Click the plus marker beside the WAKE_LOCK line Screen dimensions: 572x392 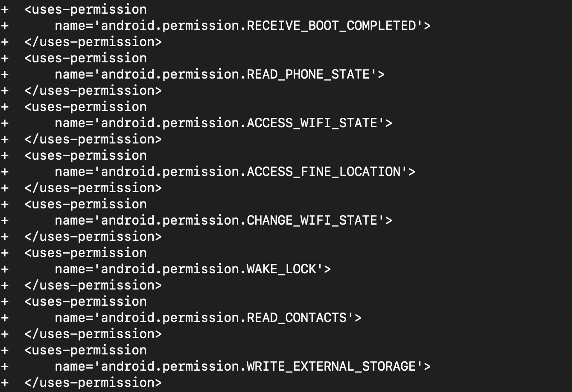[x=5, y=269]
